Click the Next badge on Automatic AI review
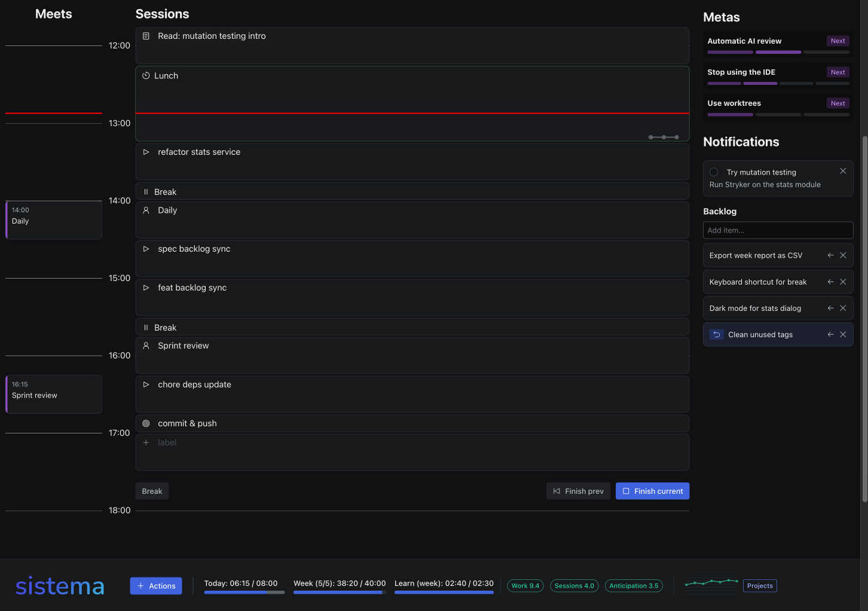 tap(838, 41)
